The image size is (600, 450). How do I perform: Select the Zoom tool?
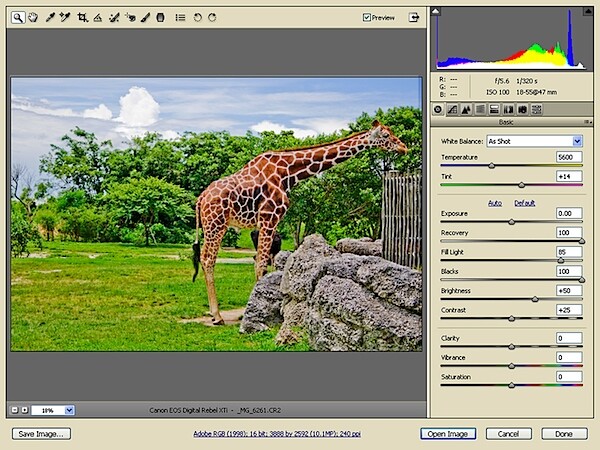click(x=18, y=17)
